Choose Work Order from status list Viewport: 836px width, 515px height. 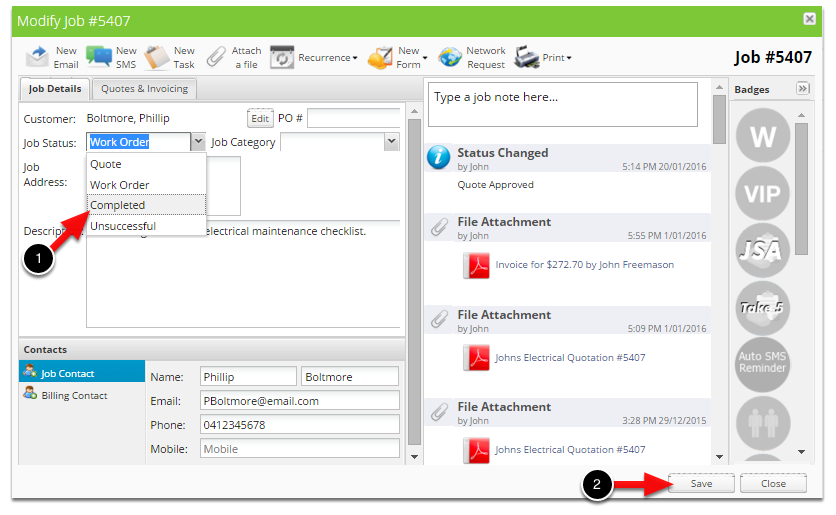point(146,185)
